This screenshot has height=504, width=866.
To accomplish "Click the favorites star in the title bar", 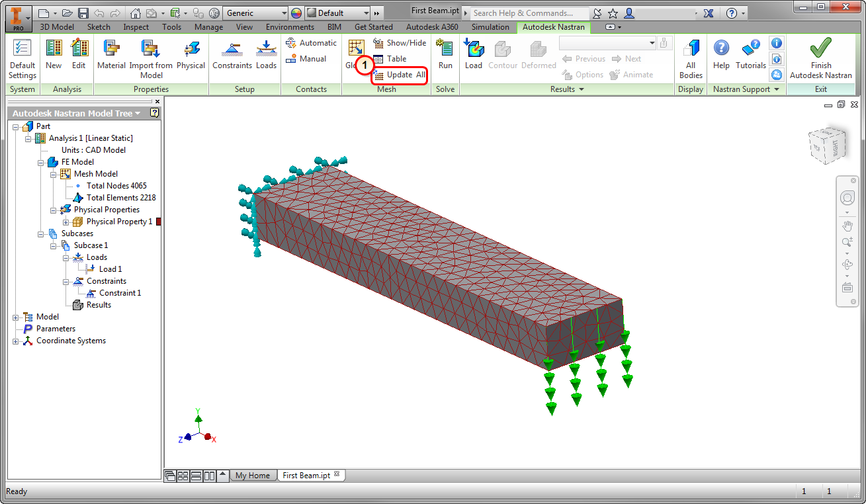I will 613,13.
